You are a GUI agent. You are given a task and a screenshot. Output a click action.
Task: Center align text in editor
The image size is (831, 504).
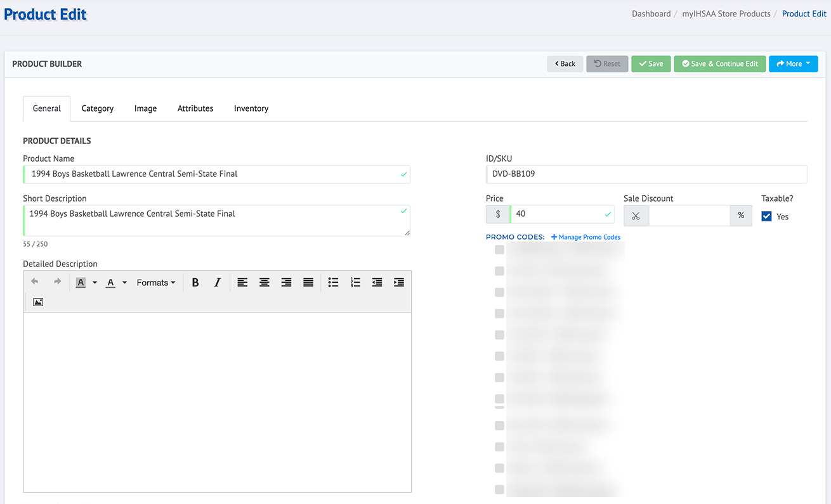click(265, 283)
